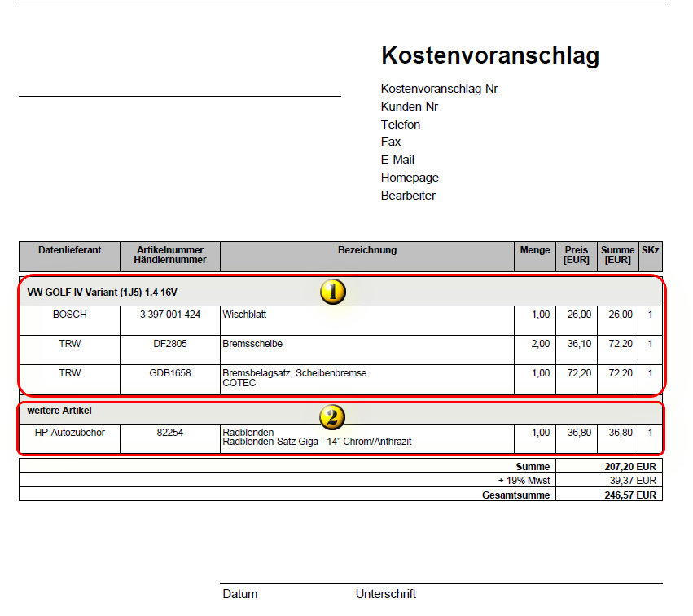Select the tax amount 39,37 EUR
The width and height of the screenshot is (693, 616).
coord(633,481)
